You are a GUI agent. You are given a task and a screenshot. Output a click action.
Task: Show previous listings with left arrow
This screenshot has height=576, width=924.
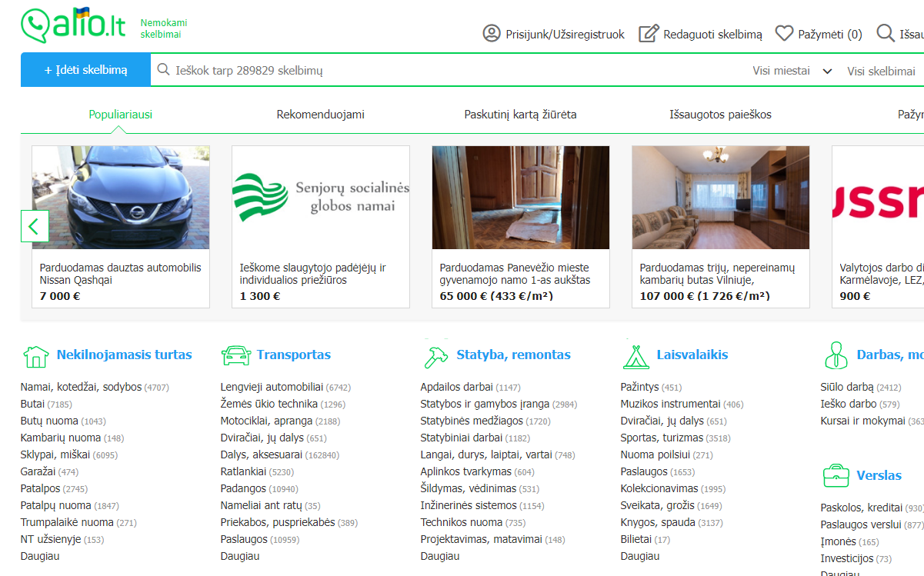(35, 226)
